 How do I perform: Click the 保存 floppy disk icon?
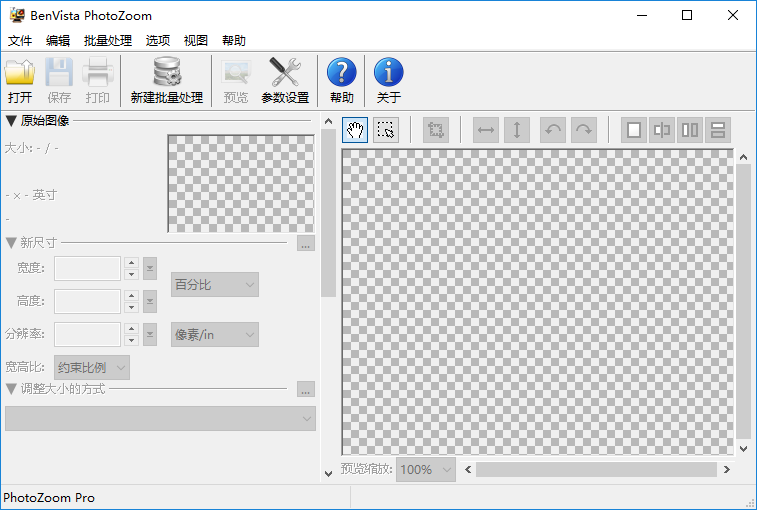[59, 80]
